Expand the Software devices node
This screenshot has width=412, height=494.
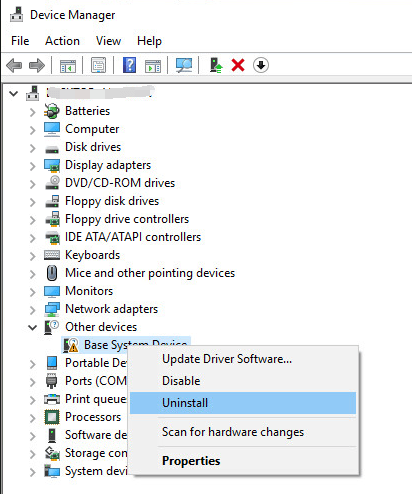pyautogui.click(x=32, y=436)
